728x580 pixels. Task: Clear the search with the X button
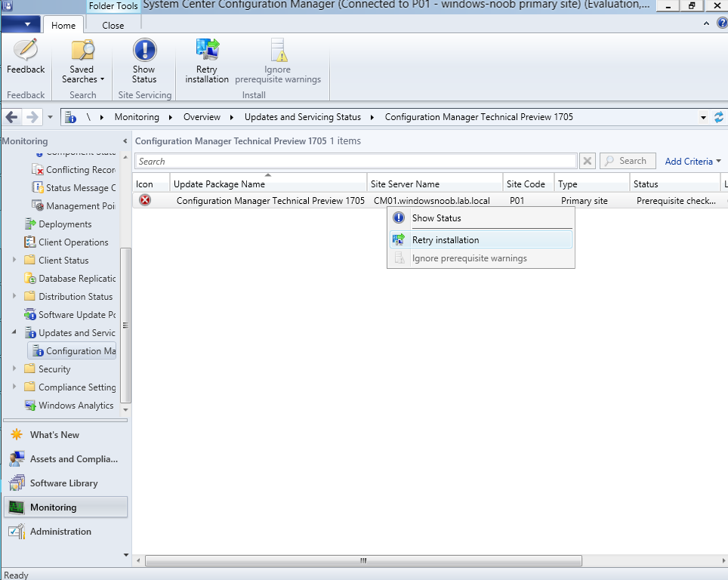(x=588, y=161)
